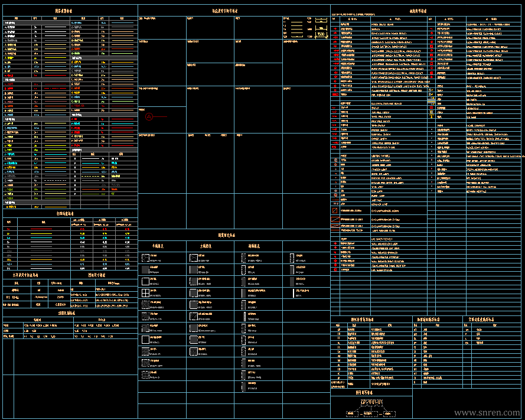This screenshot has width=525, height=420.
Task: Select the diagonal-hatched box under the red symbol rows
Action: [335, 211]
